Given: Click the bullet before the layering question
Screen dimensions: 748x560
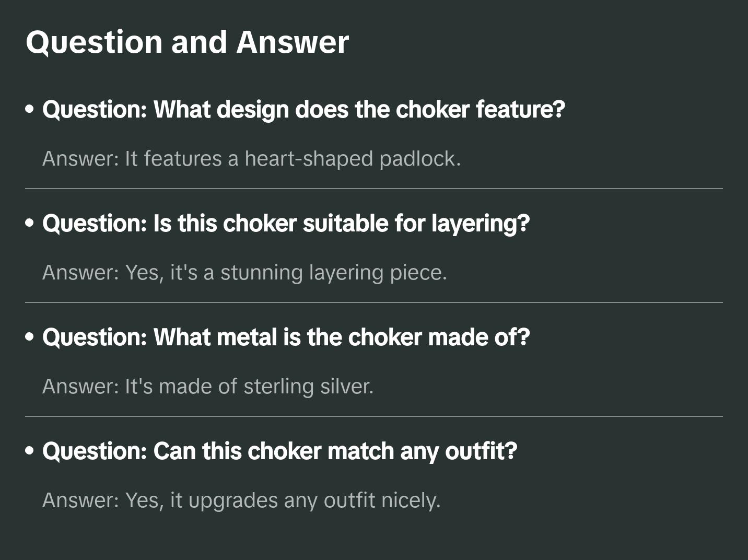Looking at the screenshot, I should (x=30, y=223).
